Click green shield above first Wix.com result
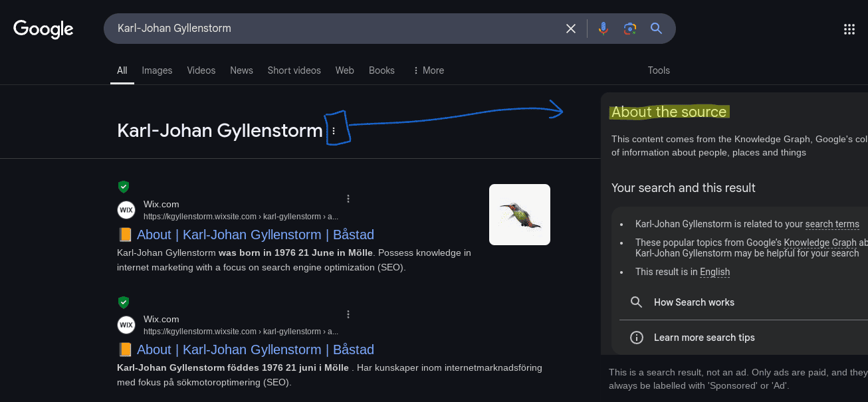Image resolution: width=868 pixels, height=402 pixels. point(124,187)
